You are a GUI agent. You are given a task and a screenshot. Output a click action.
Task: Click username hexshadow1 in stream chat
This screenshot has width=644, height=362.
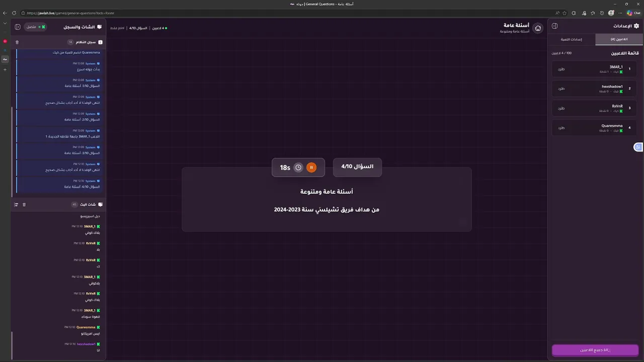click(x=86, y=344)
